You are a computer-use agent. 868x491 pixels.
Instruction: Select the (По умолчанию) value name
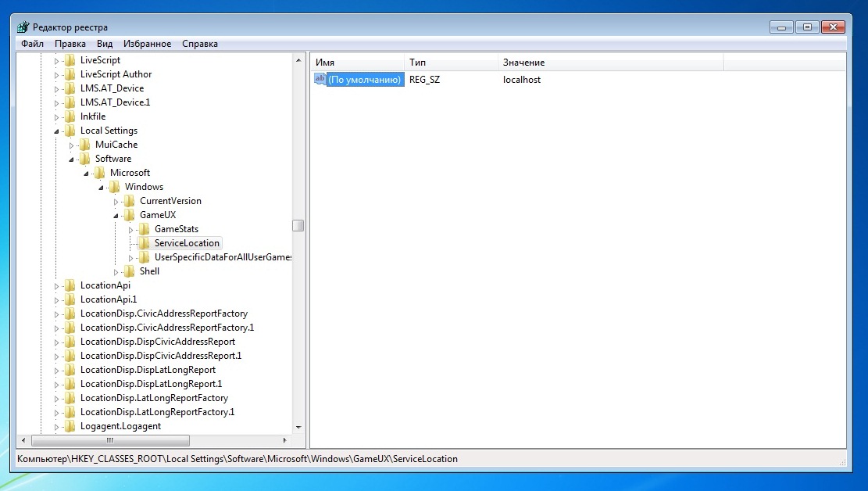tap(364, 79)
